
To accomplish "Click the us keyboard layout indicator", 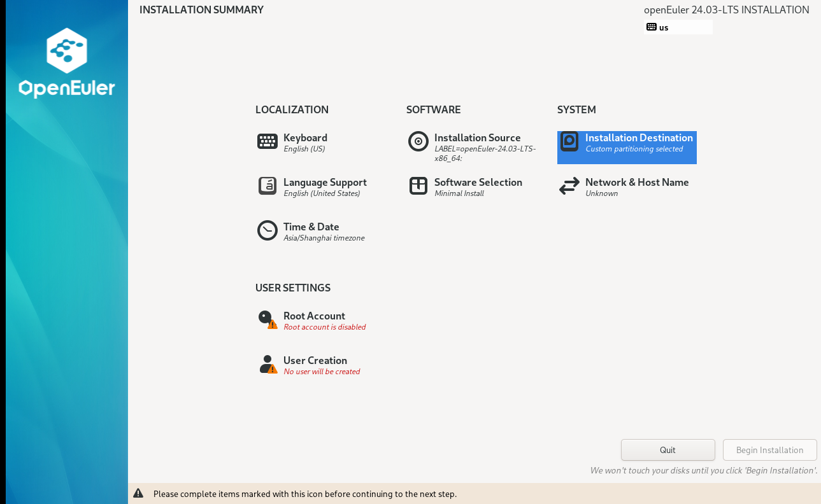I will [x=678, y=27].
